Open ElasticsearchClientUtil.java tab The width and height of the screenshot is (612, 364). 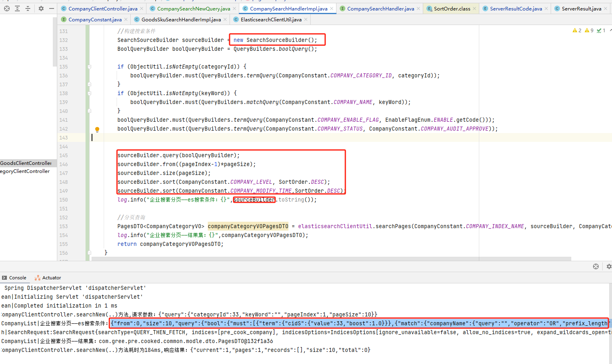[x=271, y=19]
